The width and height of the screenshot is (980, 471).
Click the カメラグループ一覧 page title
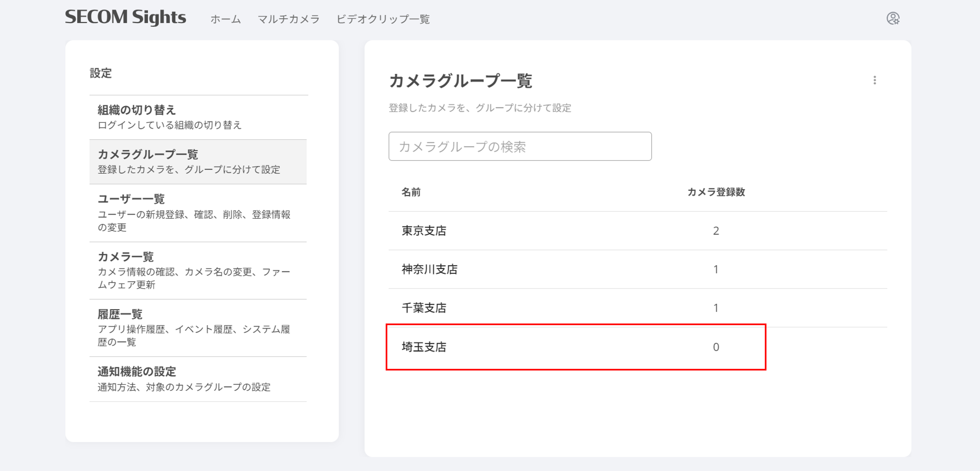[460, 81]
